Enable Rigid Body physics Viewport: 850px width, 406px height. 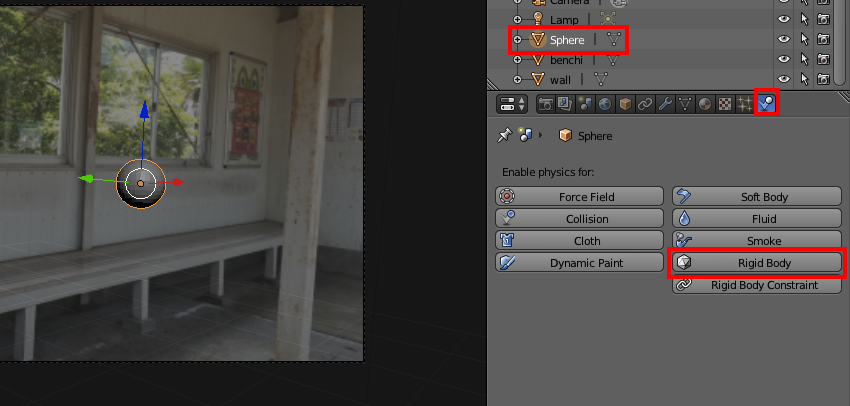[757, 262]
